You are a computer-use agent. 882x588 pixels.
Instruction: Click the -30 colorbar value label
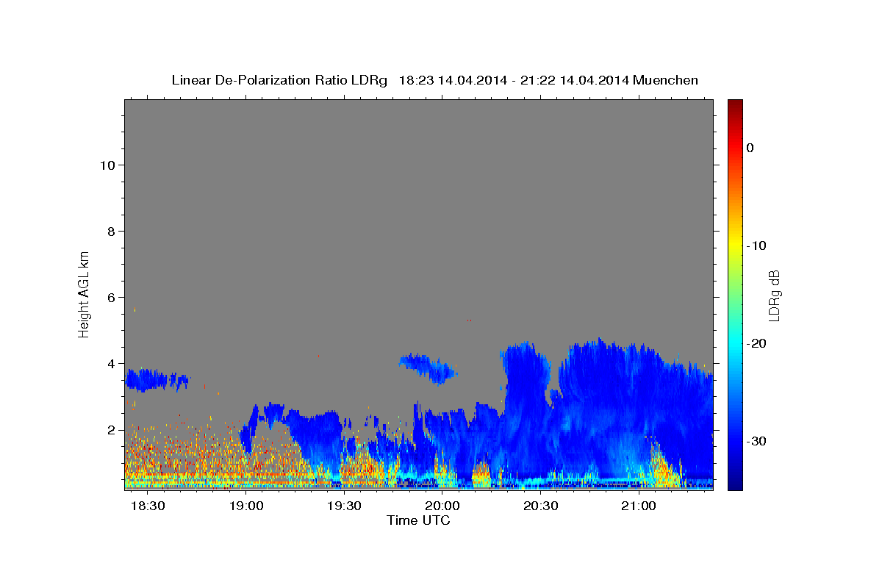tap(757, 441)
